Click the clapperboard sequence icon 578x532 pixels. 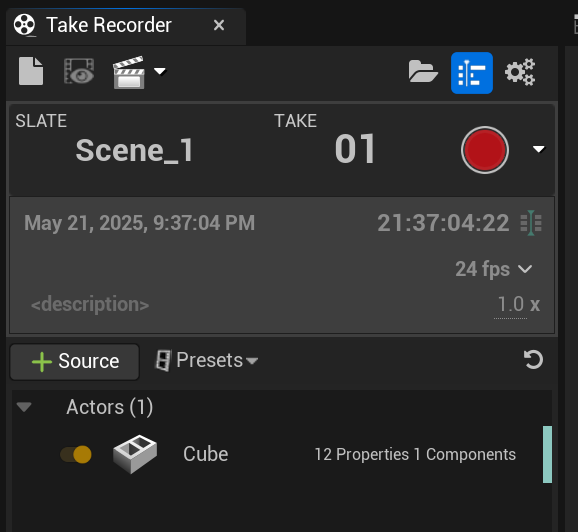pyautogui.click(x=128, y=72)
